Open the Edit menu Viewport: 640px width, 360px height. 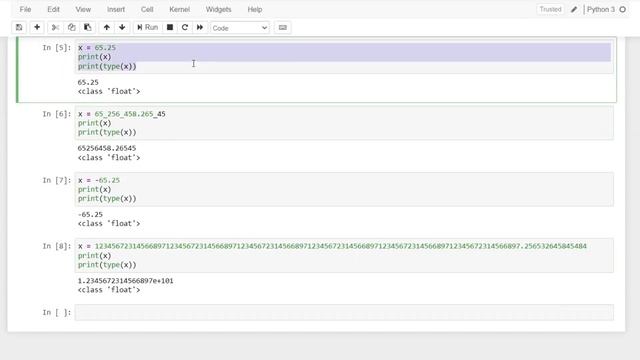tap(53, 9)
